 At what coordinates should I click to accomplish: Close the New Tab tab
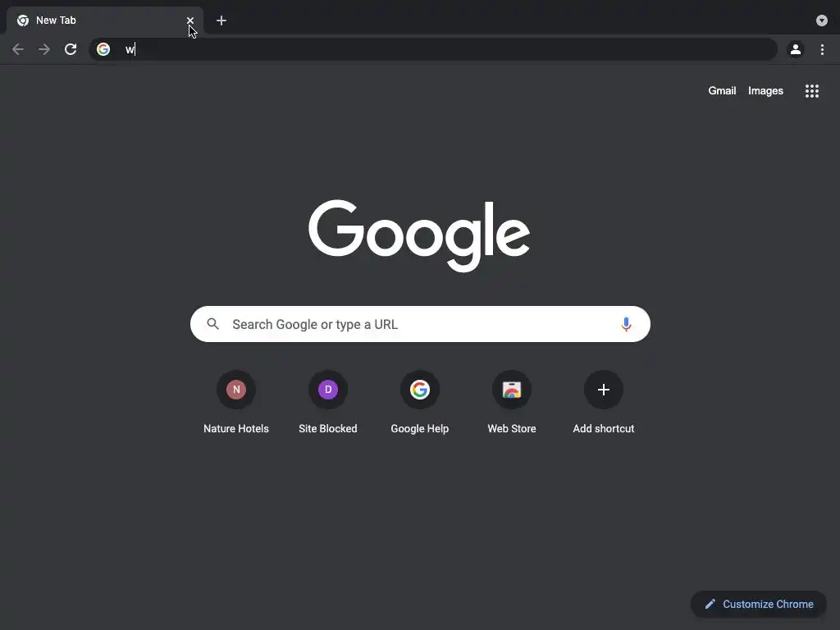coord(190,21)
